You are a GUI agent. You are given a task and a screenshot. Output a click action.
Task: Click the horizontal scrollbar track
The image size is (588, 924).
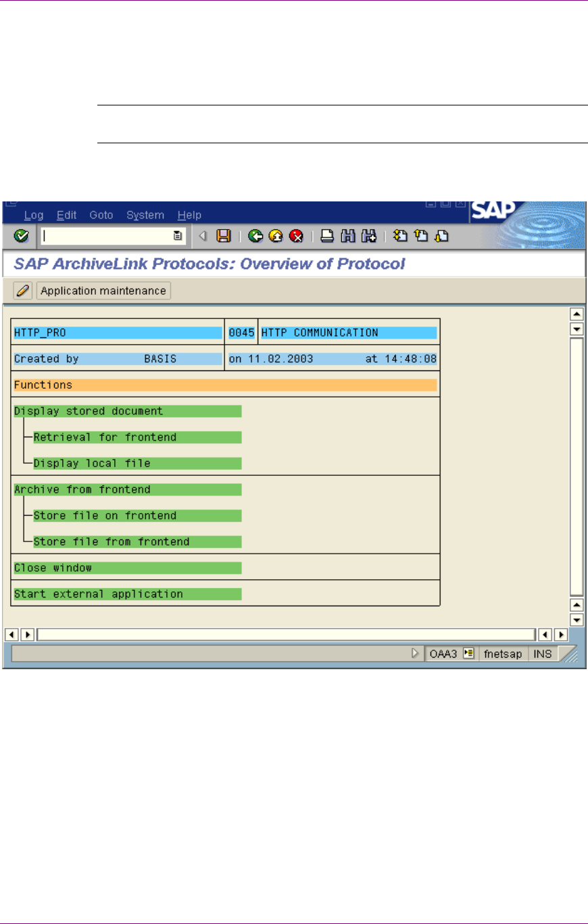click(286, 635)
